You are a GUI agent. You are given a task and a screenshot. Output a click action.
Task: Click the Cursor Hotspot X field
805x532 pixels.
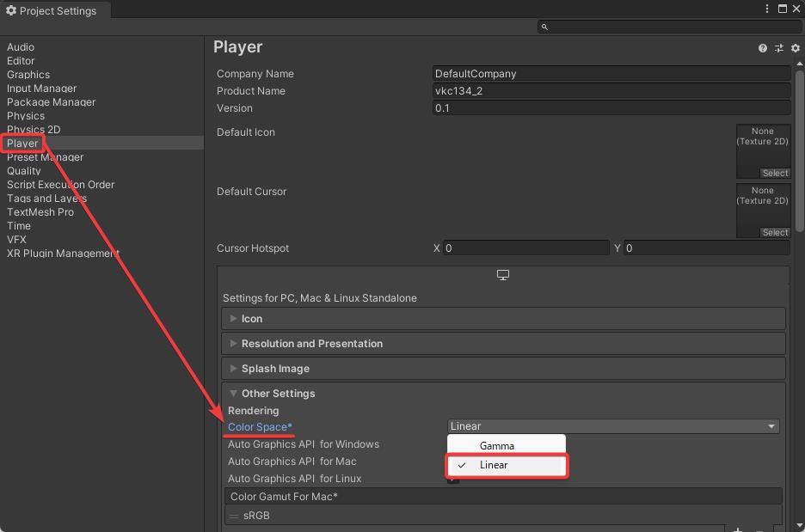525,248
